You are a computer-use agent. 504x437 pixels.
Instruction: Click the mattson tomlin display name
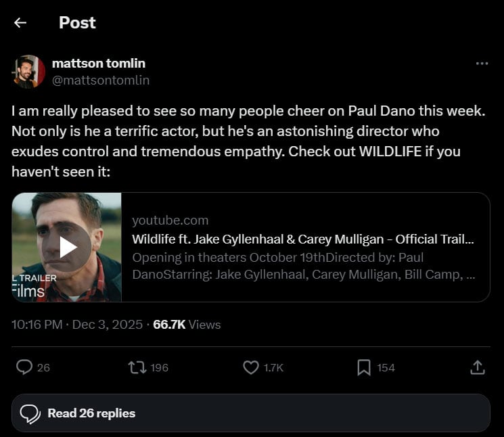coord(99,63)
